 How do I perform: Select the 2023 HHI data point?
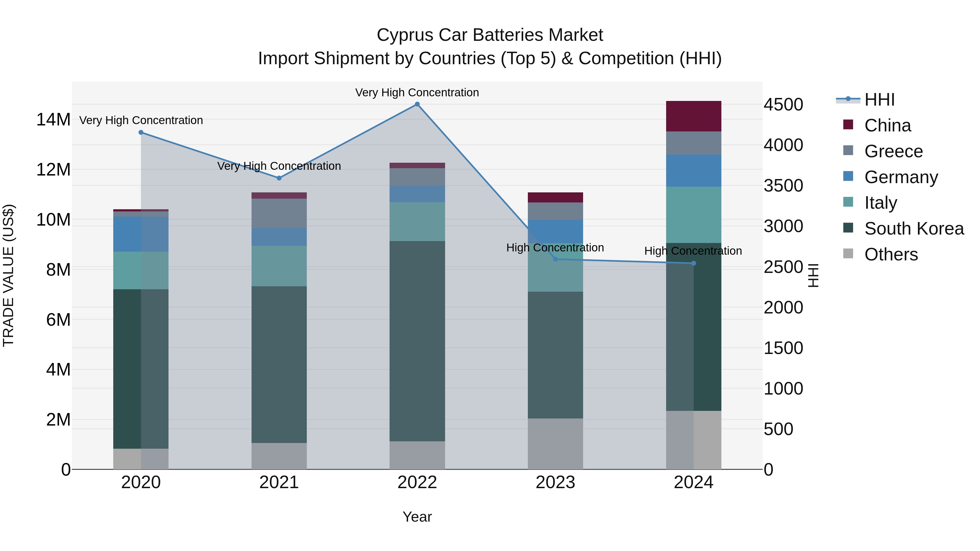(x=555, y=259)
